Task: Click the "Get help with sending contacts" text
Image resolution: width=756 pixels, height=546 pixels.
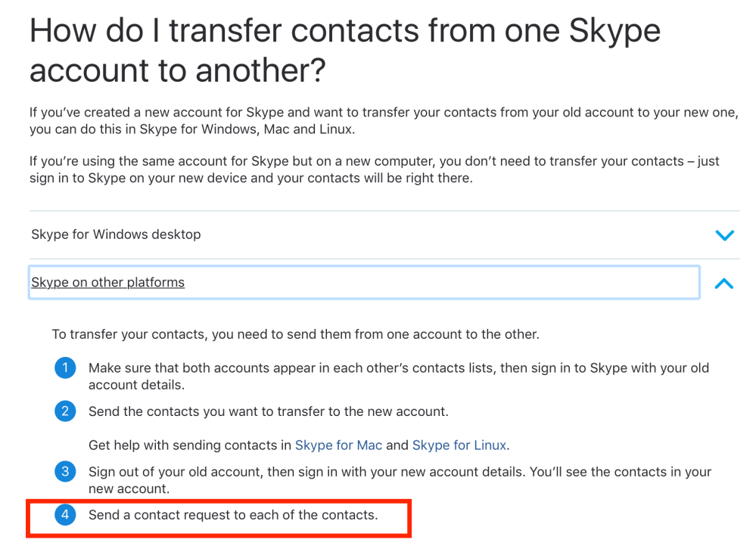Action: 191,445
